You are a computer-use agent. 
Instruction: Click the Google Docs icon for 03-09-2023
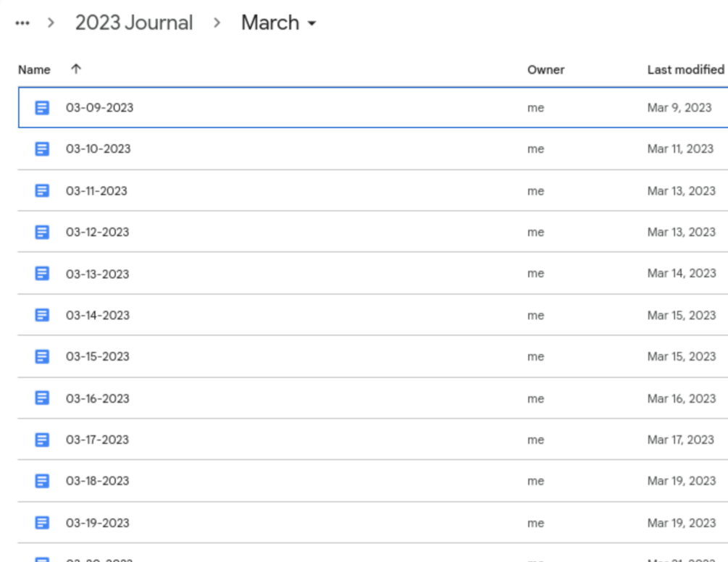pyautogui.click(x=43, y=108)
